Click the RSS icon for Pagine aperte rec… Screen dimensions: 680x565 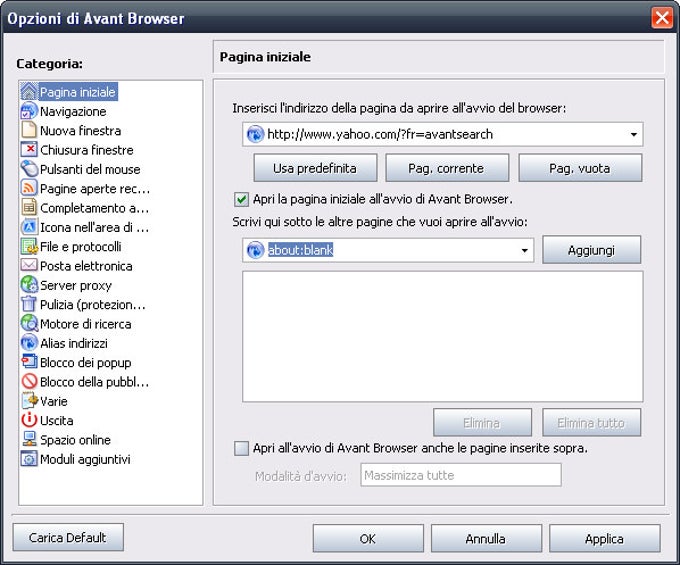29,188
